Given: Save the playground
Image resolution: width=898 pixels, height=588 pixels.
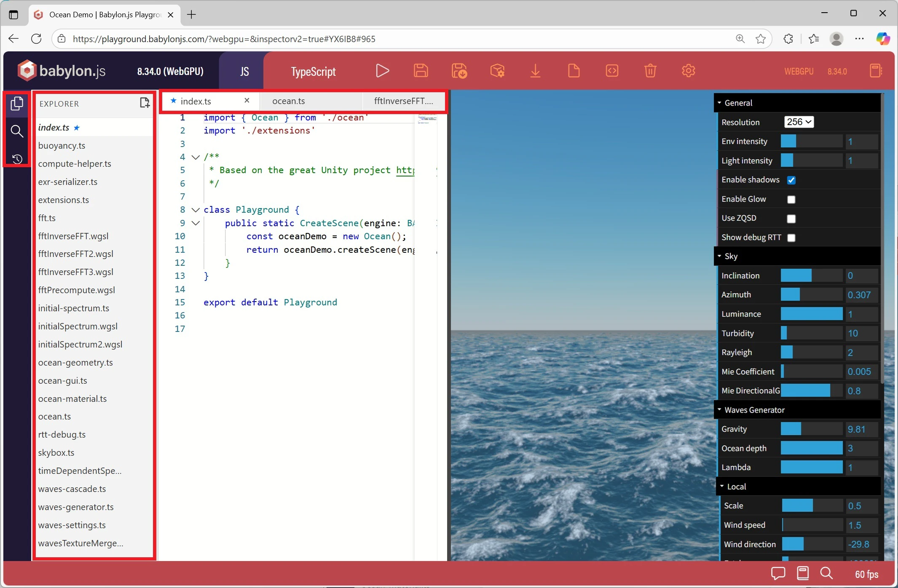Looking at the screenshot, I should coord(421,70).
